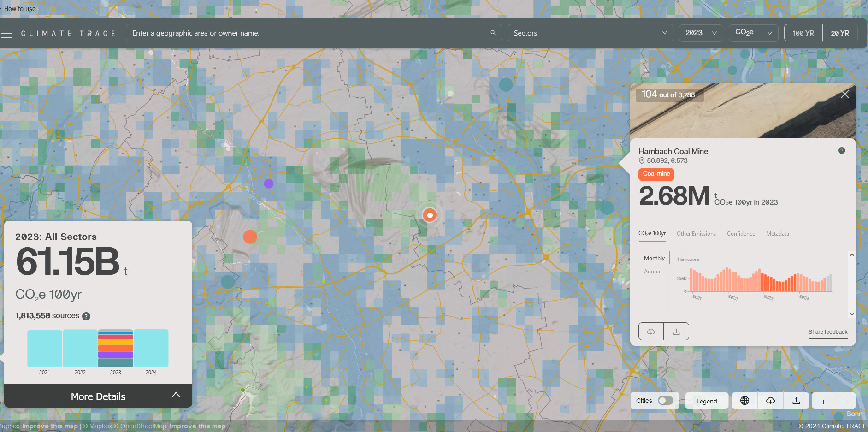The image size is (868, 432).
Task: Switch to the 20 YR timeframe
Action: point(839,33)
